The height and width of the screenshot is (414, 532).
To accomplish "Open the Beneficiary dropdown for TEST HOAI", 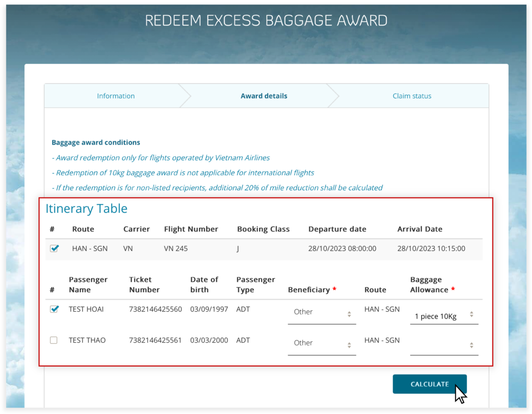I will pyautogui.click(x=321, y=312).
